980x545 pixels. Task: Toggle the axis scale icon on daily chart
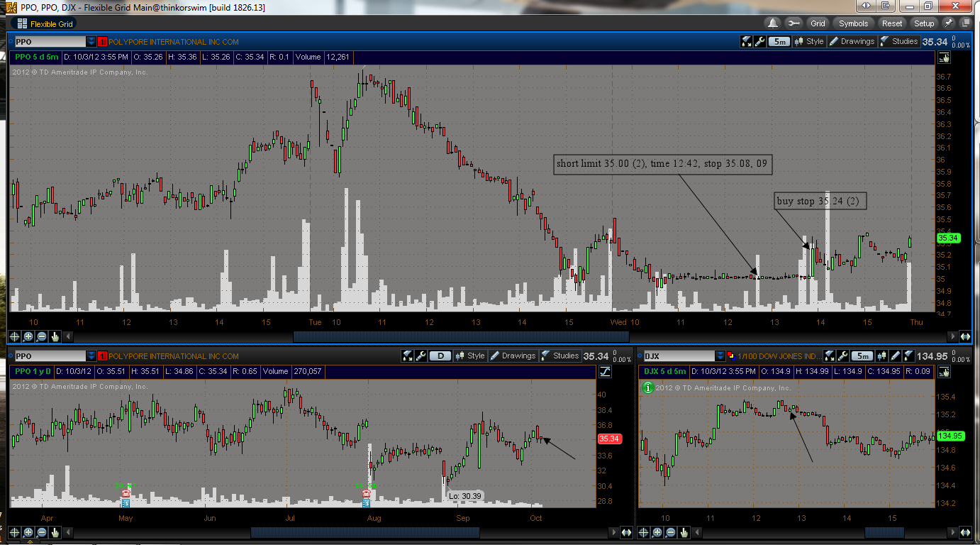(x=605, y=371)
